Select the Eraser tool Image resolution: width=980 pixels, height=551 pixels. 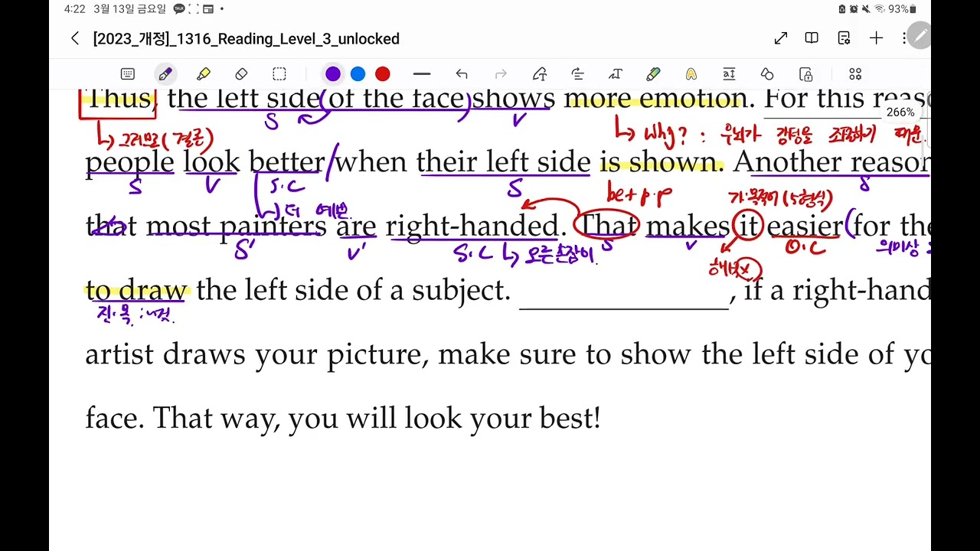point(241,74)
